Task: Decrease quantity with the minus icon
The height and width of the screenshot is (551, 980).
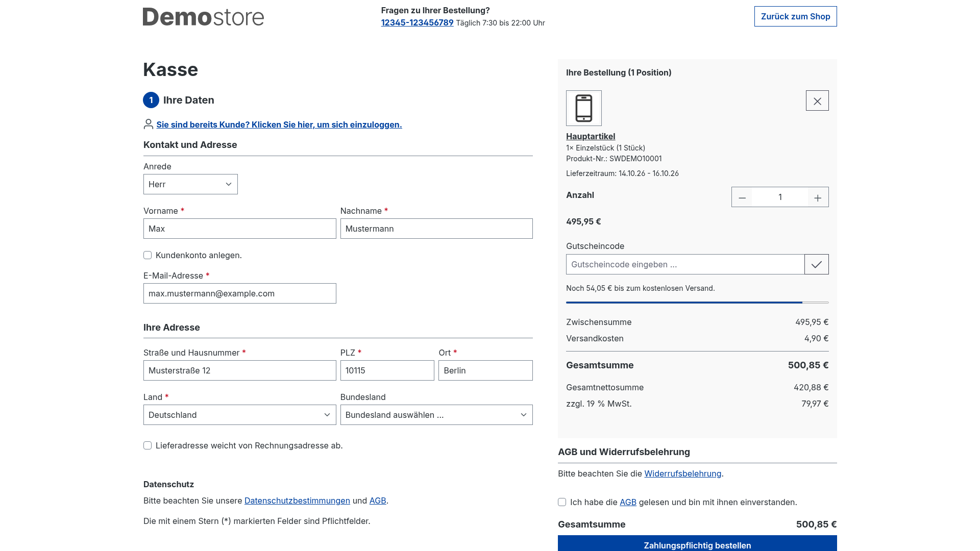Action: [742, 197]
